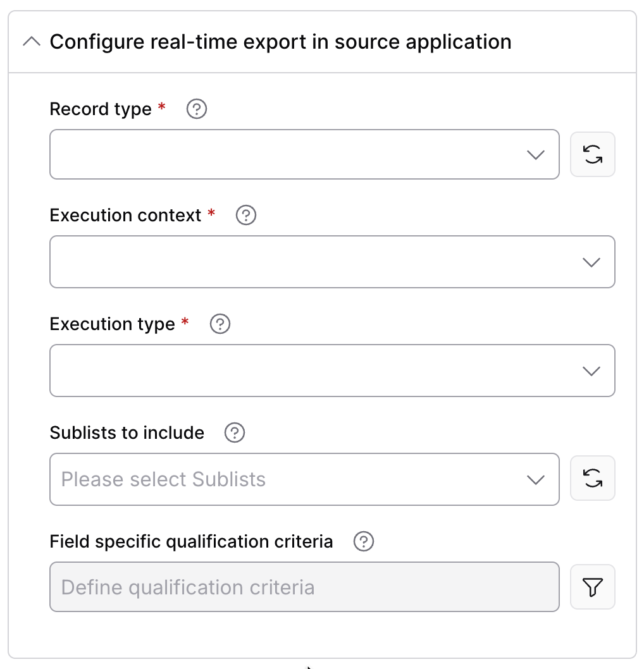This screenshot has width=644, height=669.
Task: Open the Please select Sublists dropdown
Action: (304, 479)
